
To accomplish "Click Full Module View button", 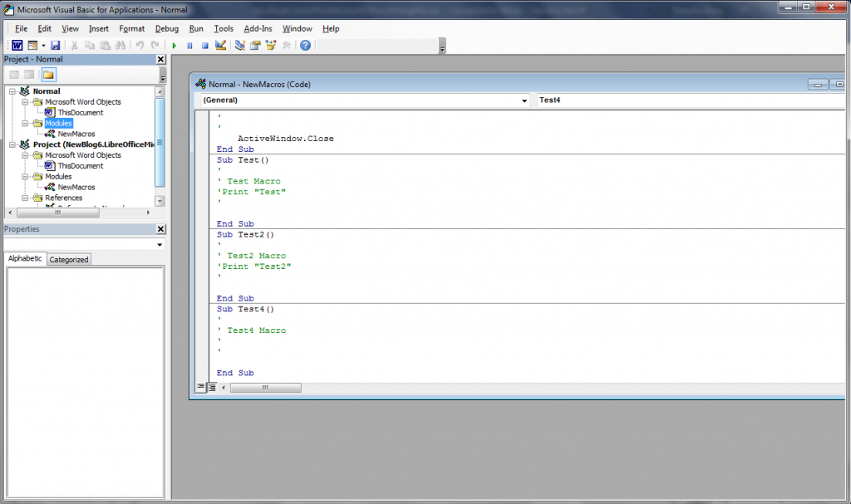I will click(x=212, y=388).
